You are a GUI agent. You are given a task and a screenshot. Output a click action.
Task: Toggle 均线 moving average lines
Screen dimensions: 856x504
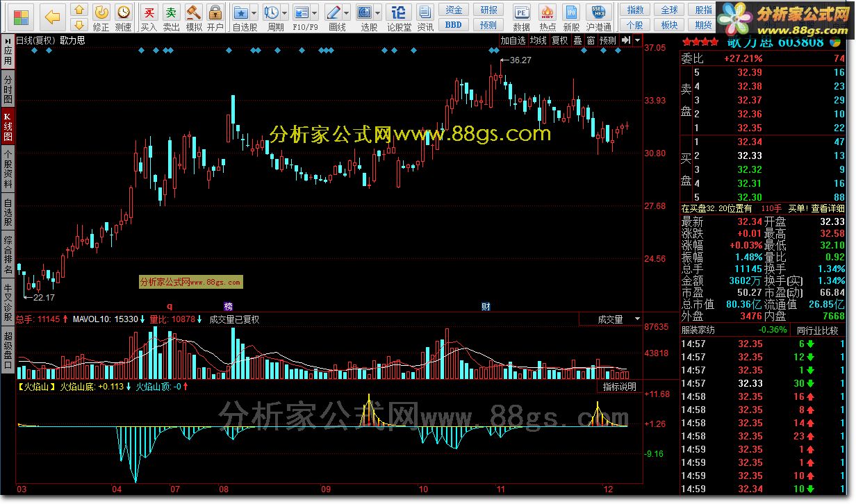(538, 40)
